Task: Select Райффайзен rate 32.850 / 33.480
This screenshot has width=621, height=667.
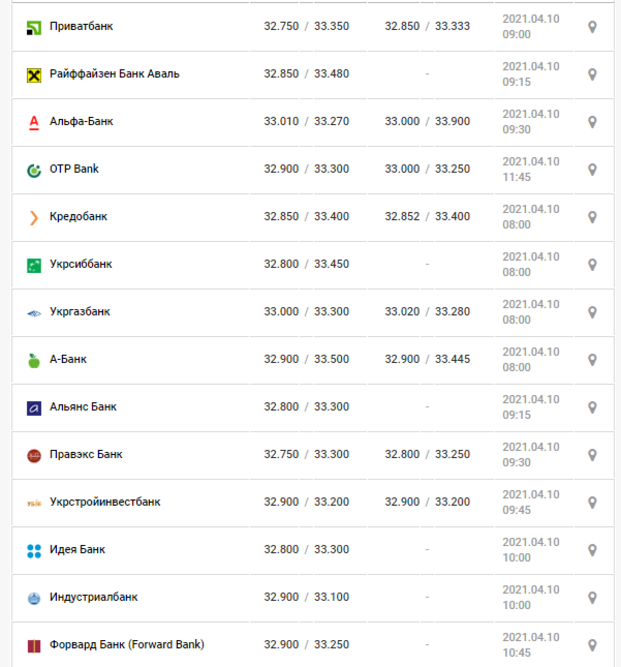Action: (306, 74)
